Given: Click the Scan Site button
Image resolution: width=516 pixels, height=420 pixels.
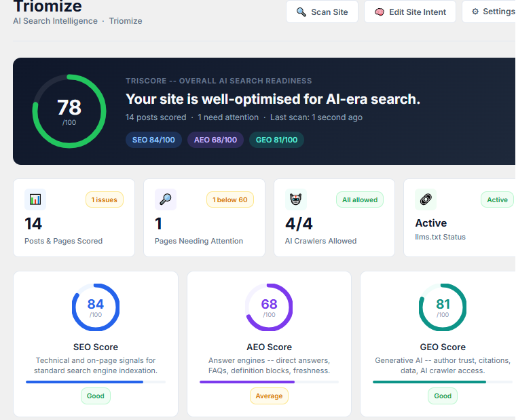Looking at the screenshot, I should tap(322, 12).
